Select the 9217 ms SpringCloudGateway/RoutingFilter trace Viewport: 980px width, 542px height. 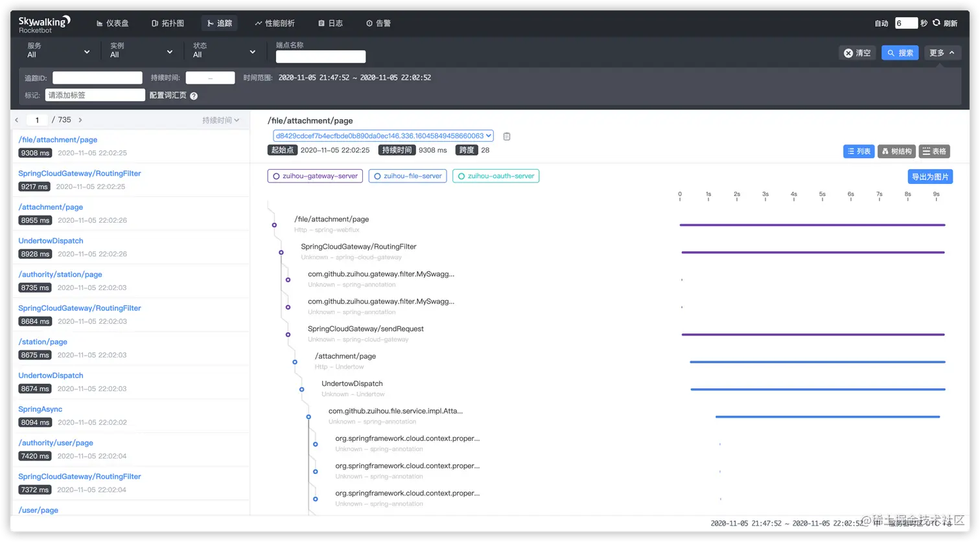[130, 180]
